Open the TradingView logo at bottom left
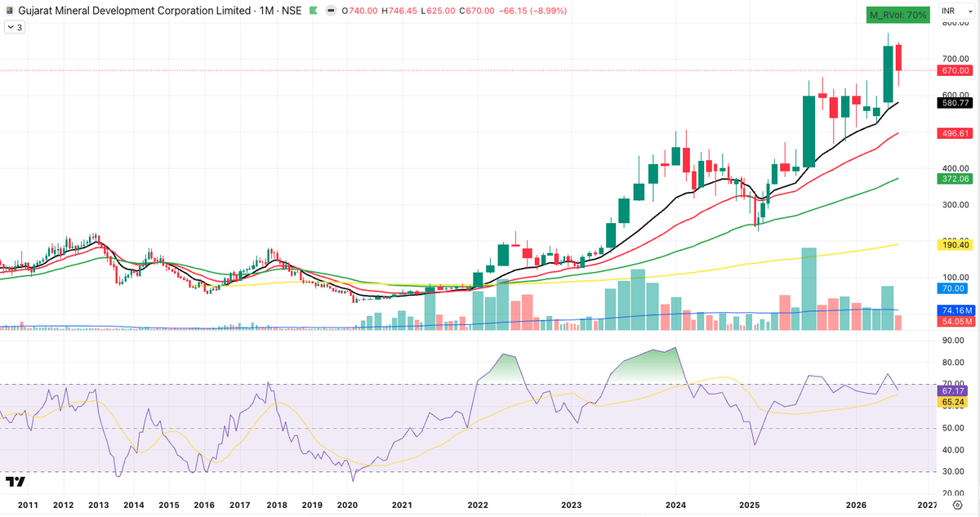The height and width of the screenshot is (517, 980). (15, 482)
